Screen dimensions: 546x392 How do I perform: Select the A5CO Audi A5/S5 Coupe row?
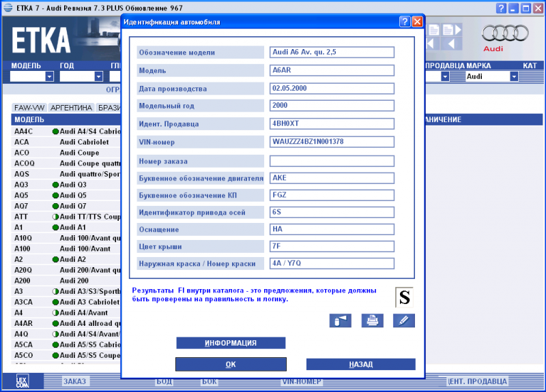tap(66, 355)
